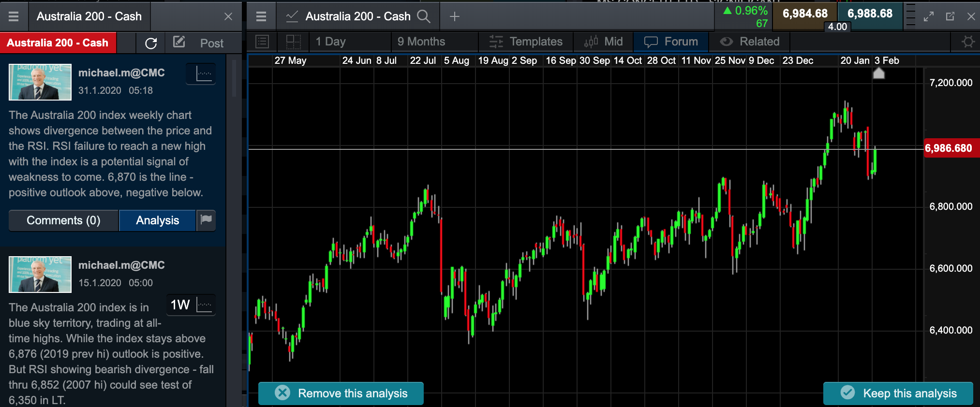Switch to the Analysis tab
980x407 pixels.
[157, 220]
